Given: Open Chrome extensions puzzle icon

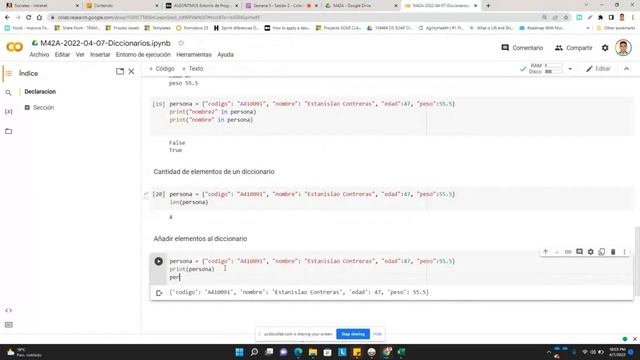Looking at the screenshot, I should point(600,18).
